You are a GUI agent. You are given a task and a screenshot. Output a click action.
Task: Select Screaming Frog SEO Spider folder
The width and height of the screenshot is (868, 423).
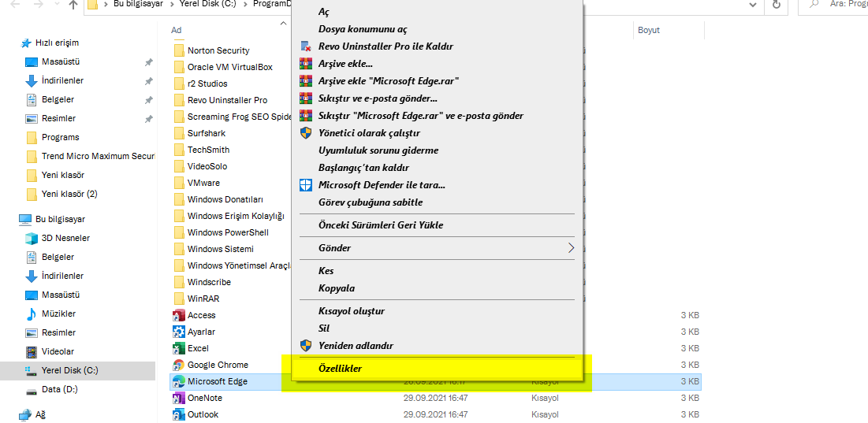click(240, 117)
